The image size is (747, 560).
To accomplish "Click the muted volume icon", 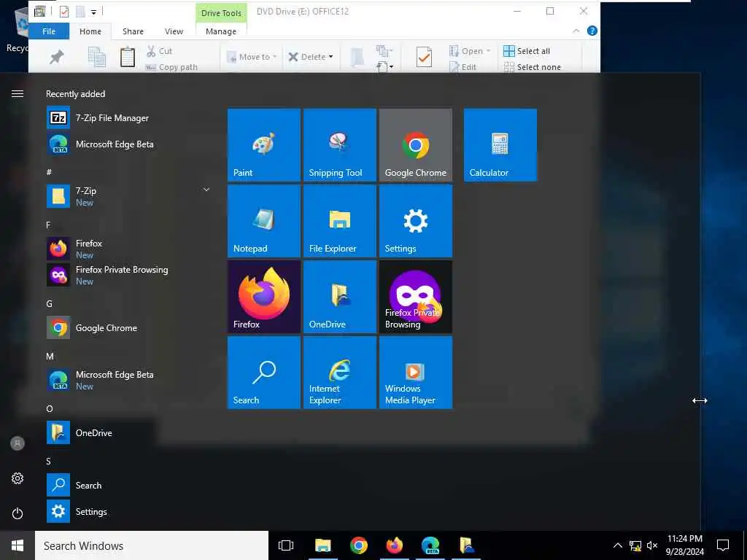I will coord(652,545).
